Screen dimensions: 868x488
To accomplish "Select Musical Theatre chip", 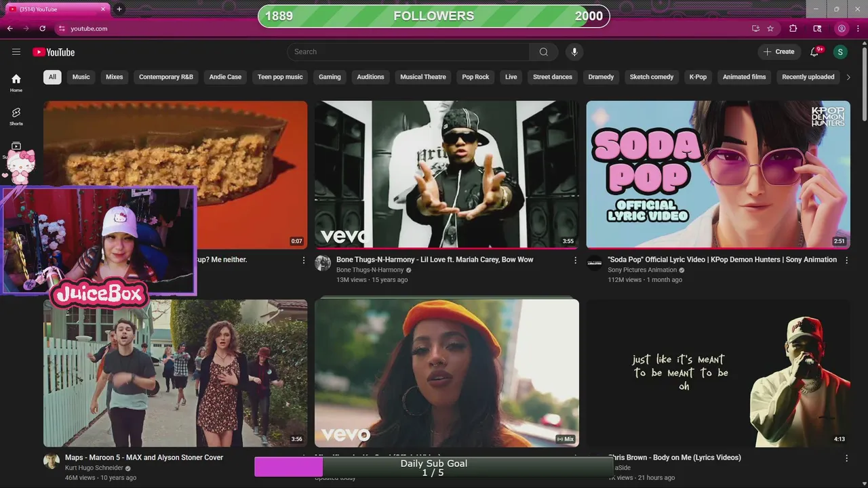I will (423, 77).
